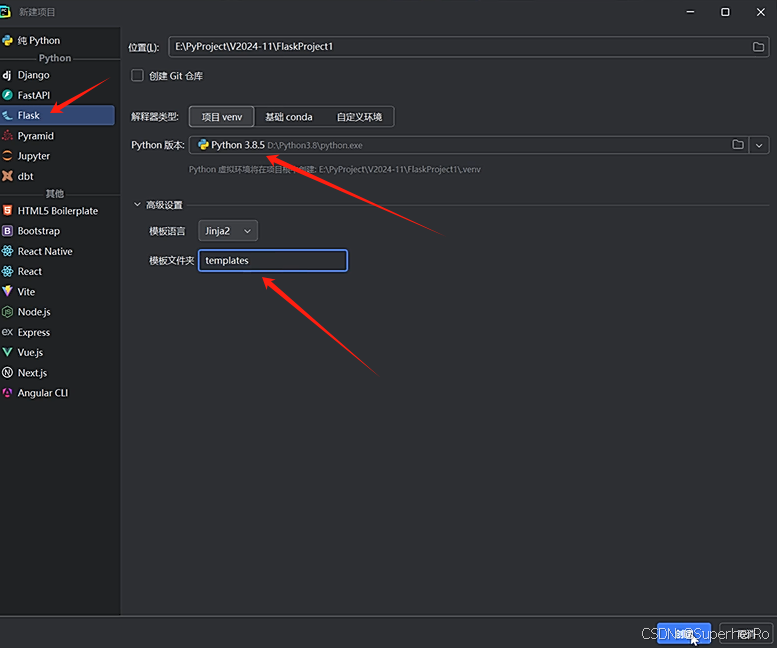Click the PyCharm icon in title bar
This screenshot has height=648, width=777.
coord(5,11)
